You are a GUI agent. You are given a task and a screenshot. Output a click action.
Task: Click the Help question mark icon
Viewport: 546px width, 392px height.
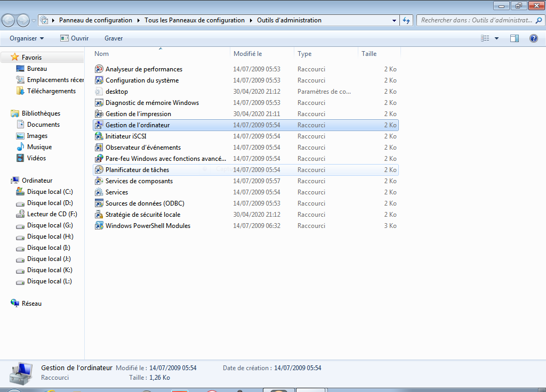(x=533, y=38)
